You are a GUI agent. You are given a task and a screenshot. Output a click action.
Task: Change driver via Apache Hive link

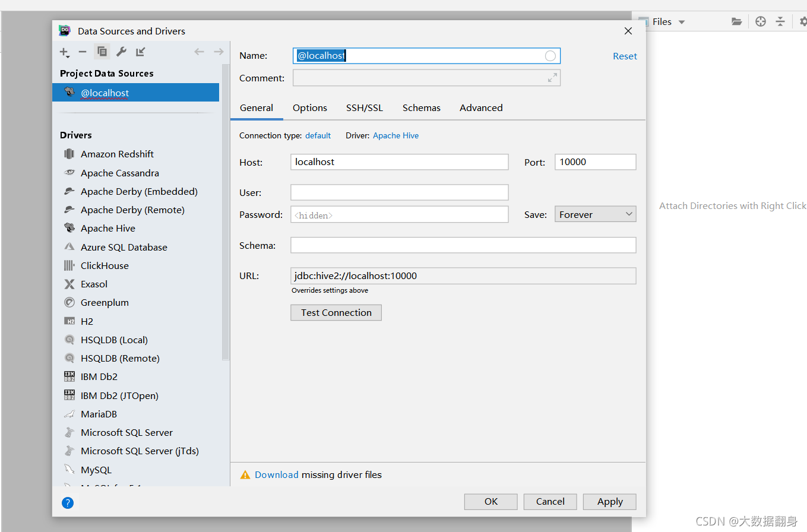pos(395,135)
